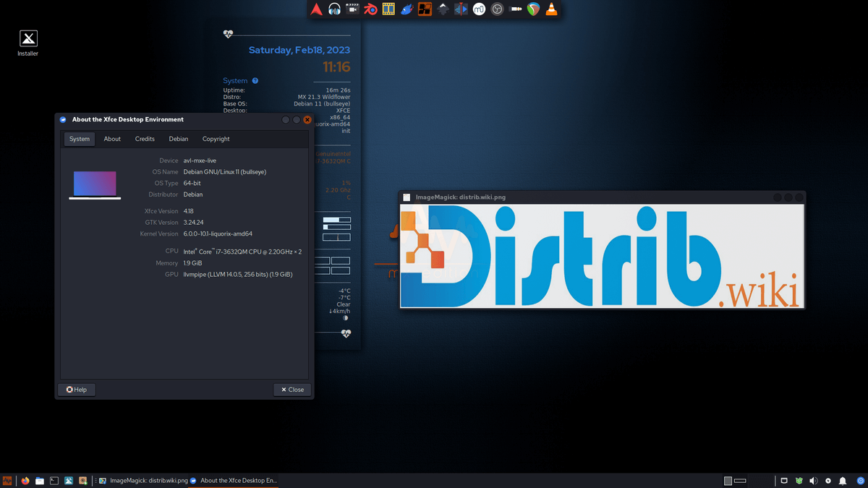Open the MX Tools taskbar launcher
868x488 pixels.
pos(69,481)
